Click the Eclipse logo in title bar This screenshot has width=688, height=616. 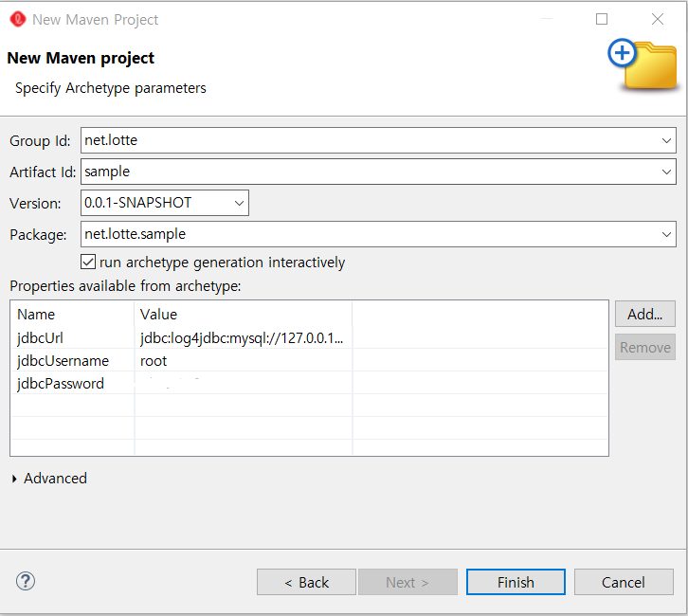[17, 19]
